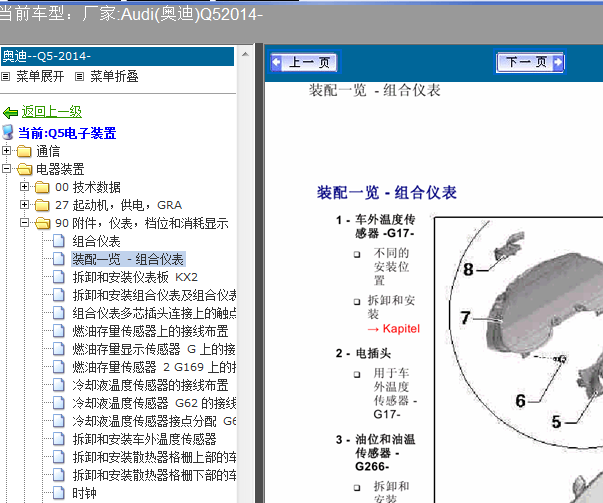Open 拆卸和安装散热器格栅上部 document
The height and width of the screenshot is (503, 603).
[x=154, y=457]
